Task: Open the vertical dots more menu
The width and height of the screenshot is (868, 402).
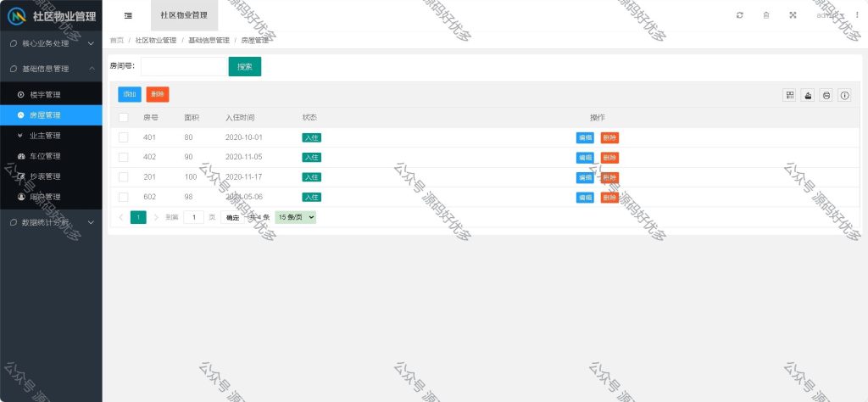Action: 857,15
